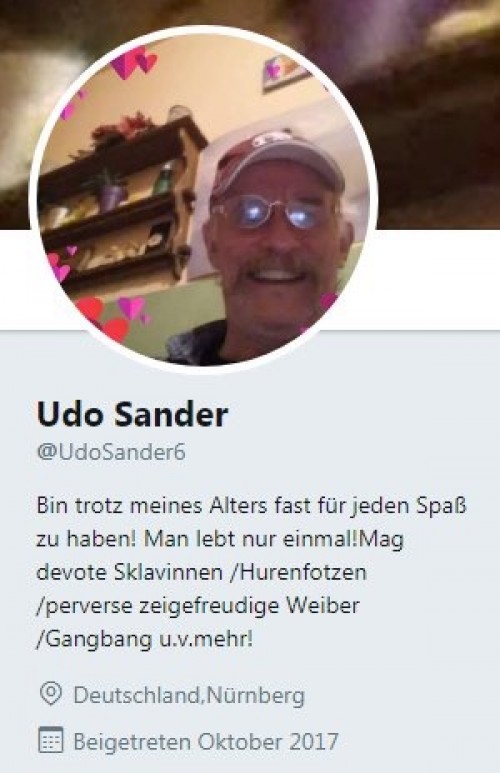Open the circular profile picture
This screenshot has height=773, width=500.
tap(203, 199)
